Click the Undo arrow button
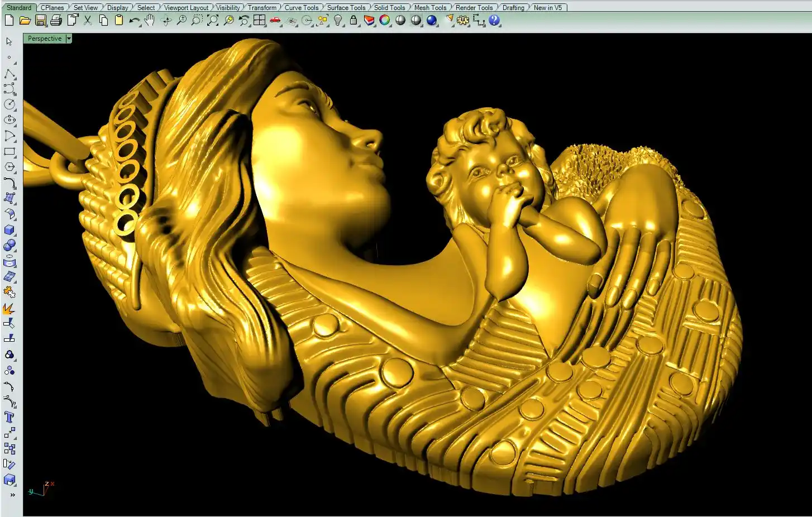This screenshot has height=517, width=812. tap(134, 21)
